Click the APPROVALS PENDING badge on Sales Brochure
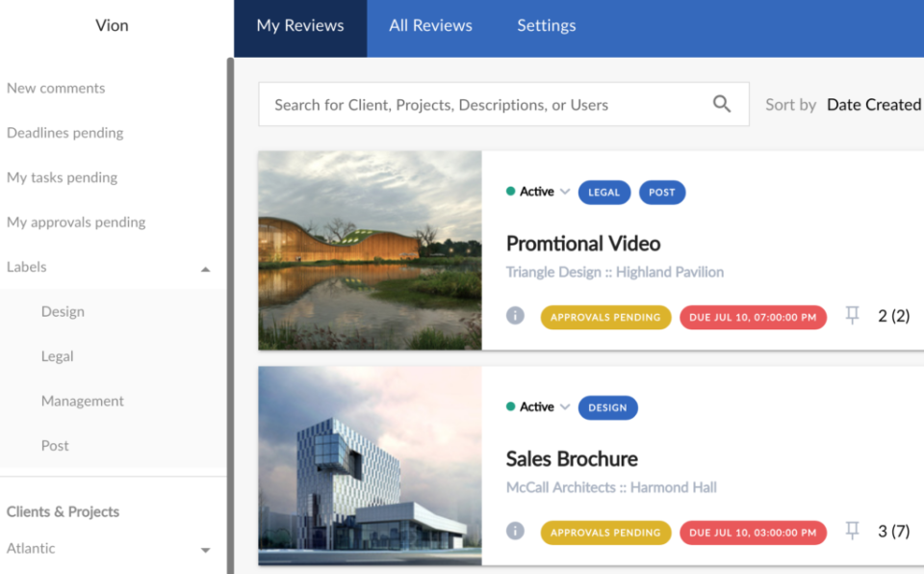The width and height of the screenshot is (924, 574). point(605,531)
